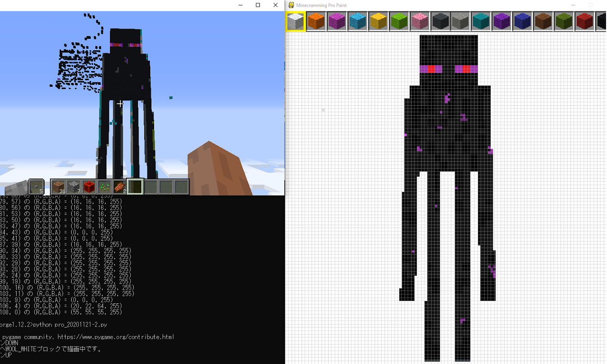The width and height of the screenshot is (607, 364).
Task: Select the pink wool block
Action: tap(420, 21)
